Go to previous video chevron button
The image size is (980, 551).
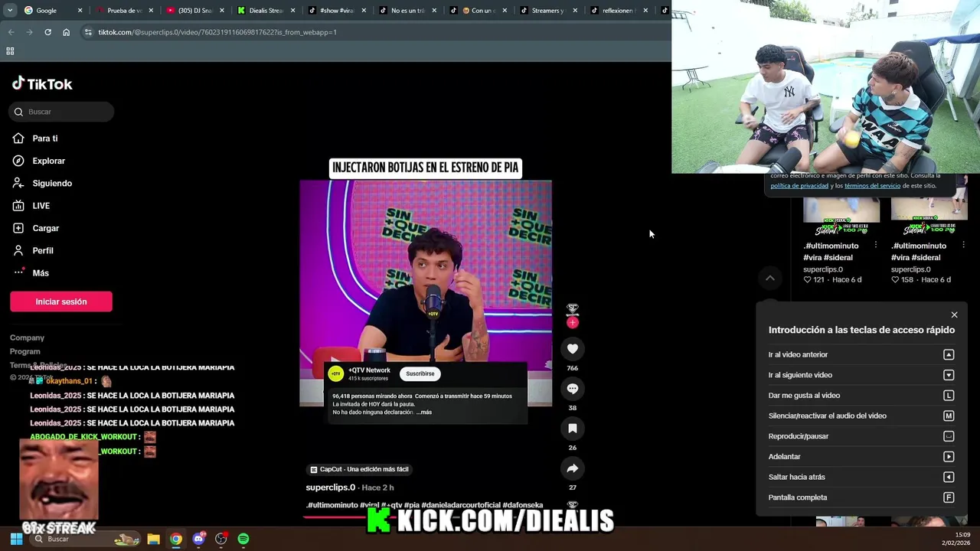(770, 278)
